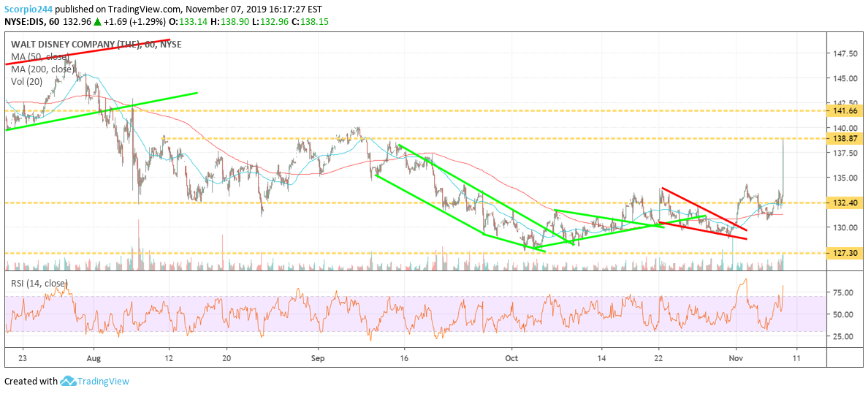Click the 25.00 RSI axis value
The height and width of the screenshot is (394, 868).
[842, 336]
